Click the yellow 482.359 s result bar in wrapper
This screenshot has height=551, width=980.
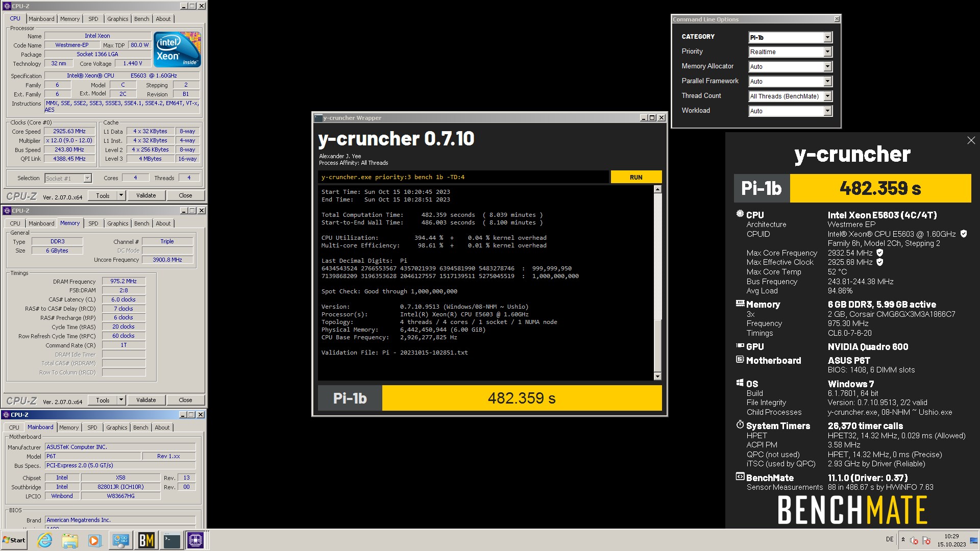pos(522,398)
